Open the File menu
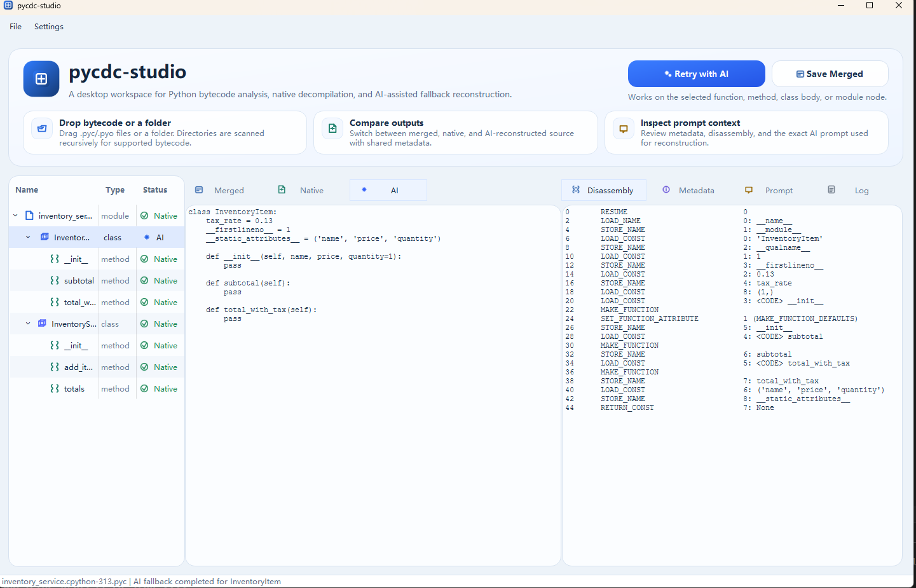 (15, 27)
